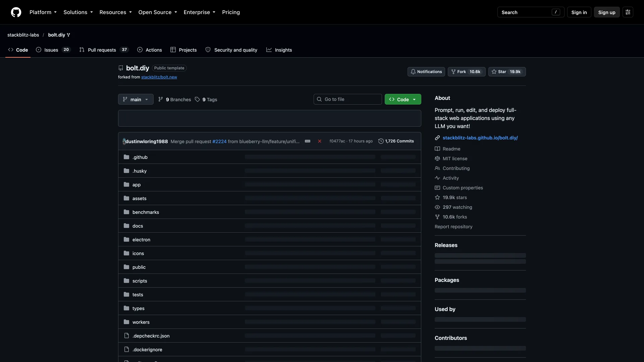Open the Projects tab
The image size is (644, 362).
point(183,50)
